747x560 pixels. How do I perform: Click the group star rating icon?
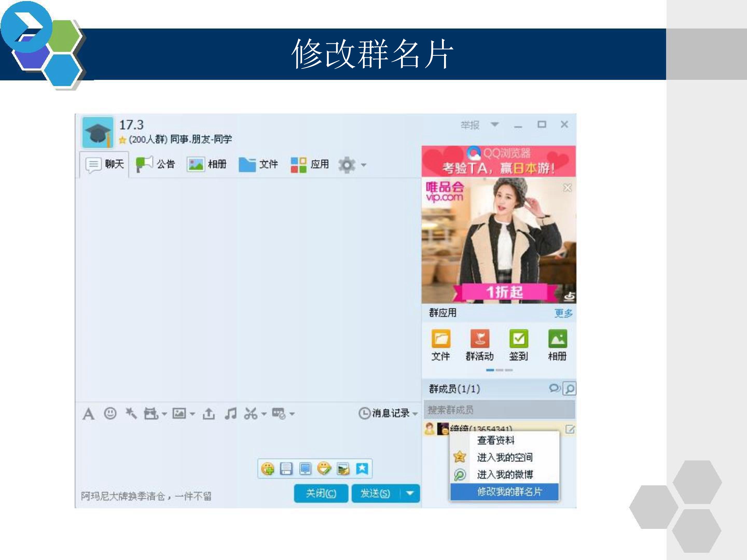[x=122, y=139]
